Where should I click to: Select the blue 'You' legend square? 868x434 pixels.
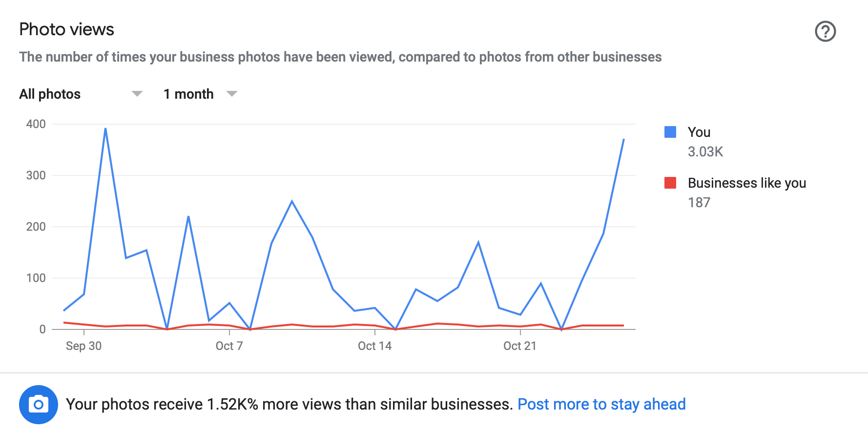(x=671, y=131)
